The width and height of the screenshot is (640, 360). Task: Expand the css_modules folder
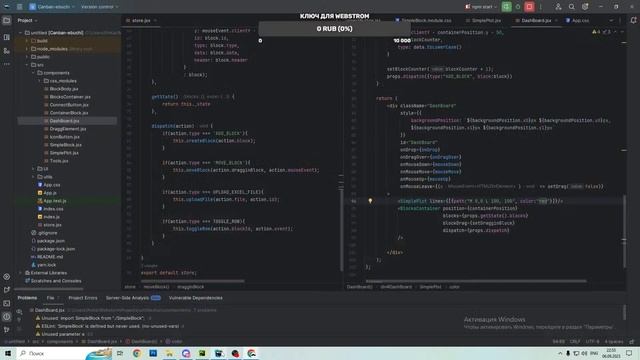tap(40, 81)
